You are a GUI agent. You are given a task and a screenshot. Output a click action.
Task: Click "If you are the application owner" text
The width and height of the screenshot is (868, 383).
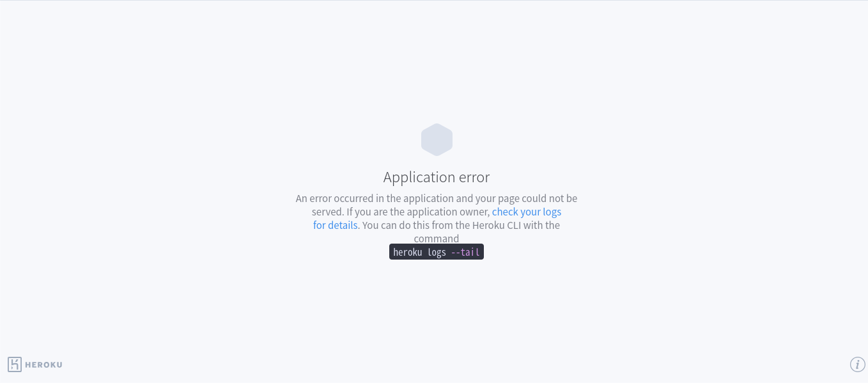[418, 212]
